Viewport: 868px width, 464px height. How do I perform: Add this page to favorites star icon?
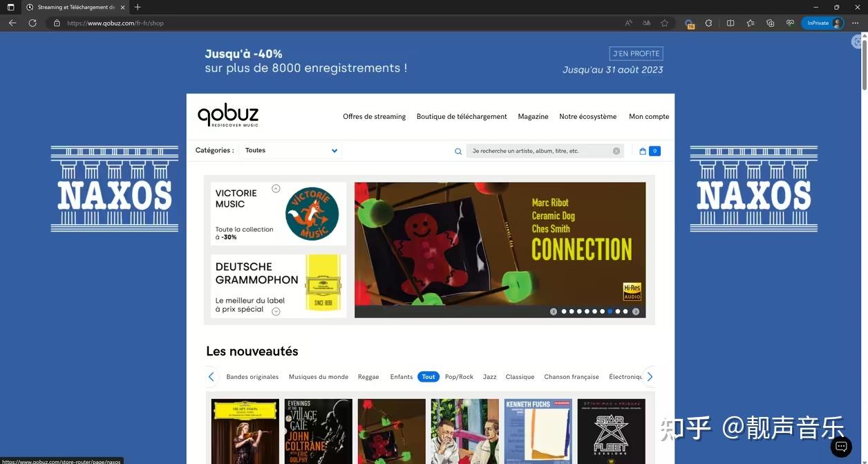click(x=664, y=23)
